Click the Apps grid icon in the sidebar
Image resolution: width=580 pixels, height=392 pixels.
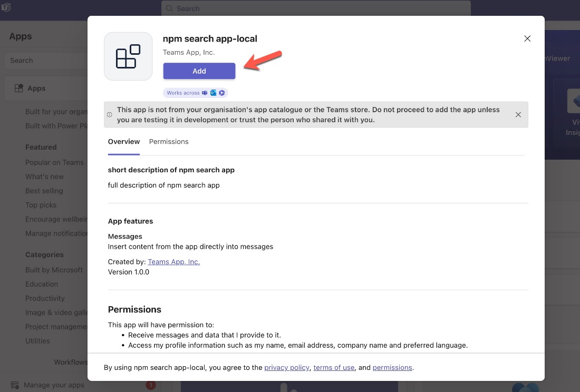(x=19, y=88)
